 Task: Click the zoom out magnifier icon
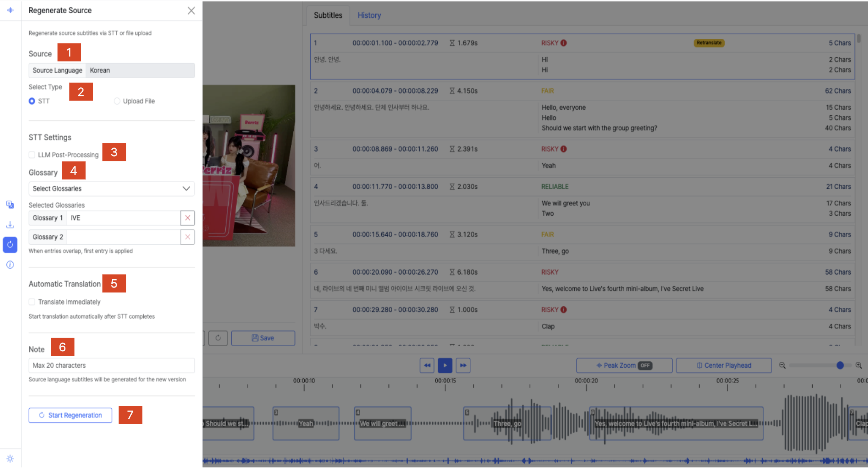pos(782,365)
